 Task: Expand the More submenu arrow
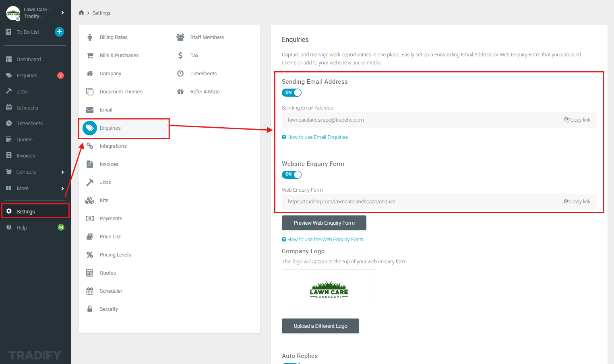(62, 188)
